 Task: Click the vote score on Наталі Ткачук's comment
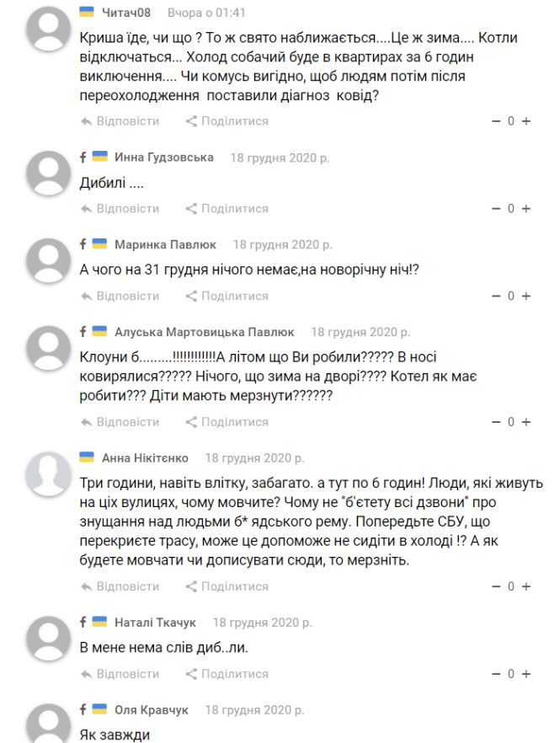(509, 673)
